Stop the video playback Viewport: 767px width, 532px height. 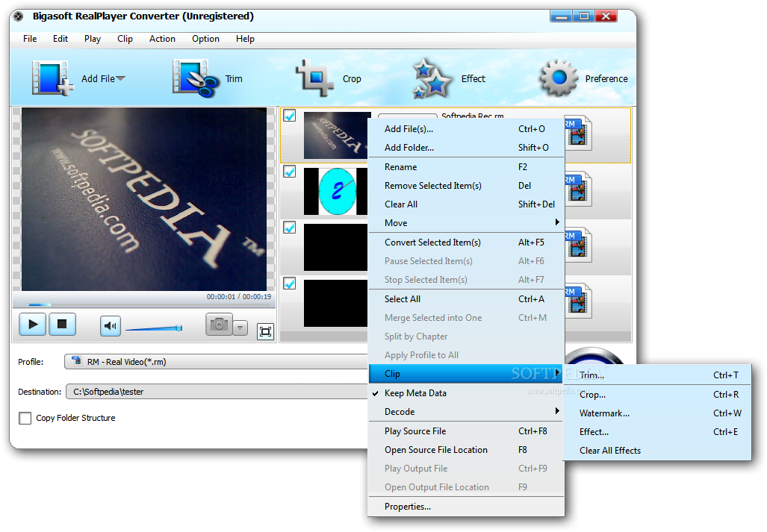[x=62, y=325]
